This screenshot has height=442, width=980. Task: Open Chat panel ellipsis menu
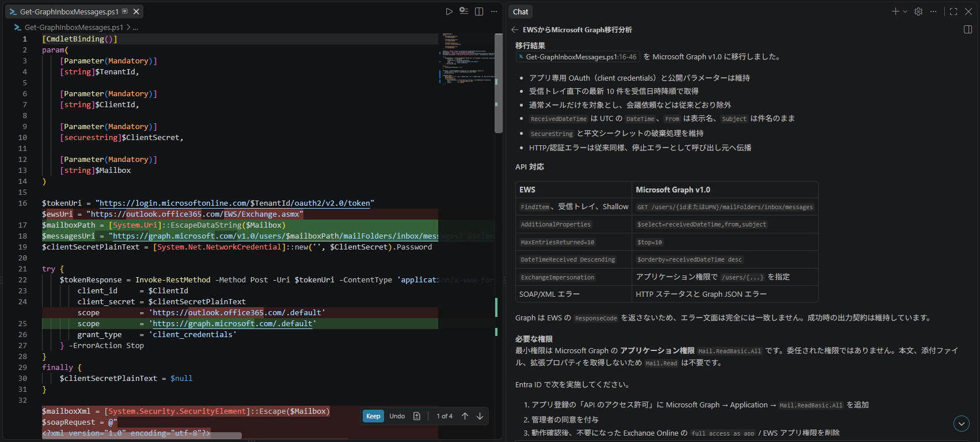pos(933,12)
